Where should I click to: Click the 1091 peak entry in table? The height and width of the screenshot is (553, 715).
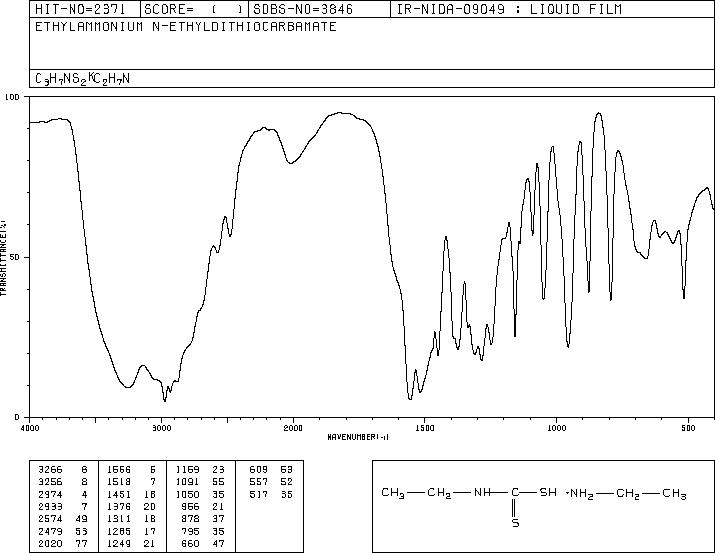pos(187,482)
